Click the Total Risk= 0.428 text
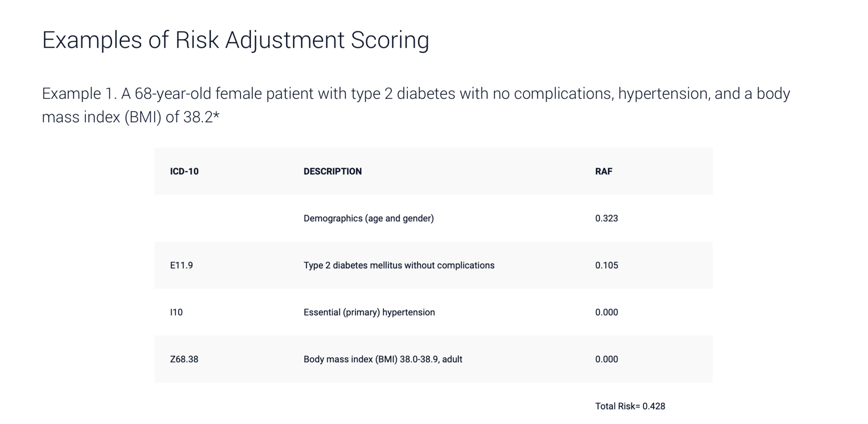The width and height of the screenshot is (868, 424). (630, 406)
